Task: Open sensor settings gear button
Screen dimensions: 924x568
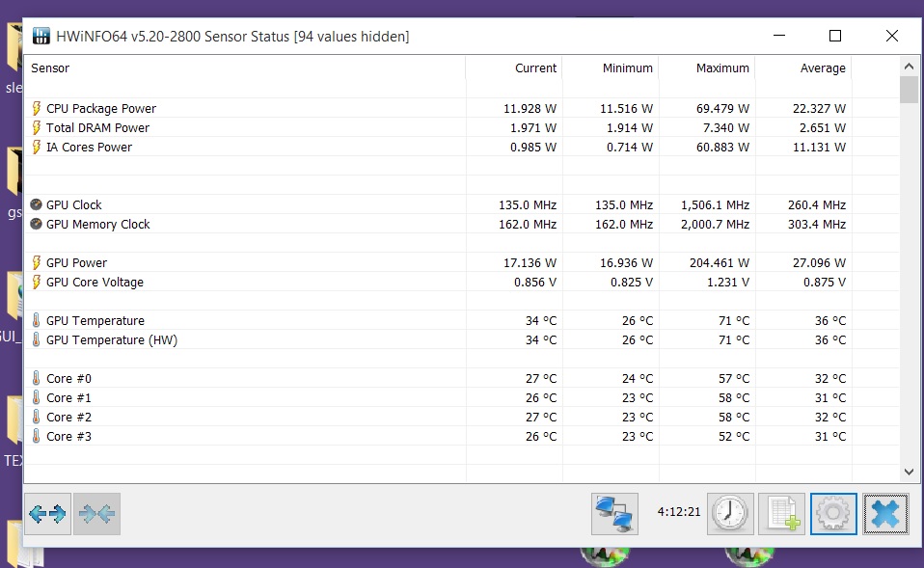Action: [833, 514]
